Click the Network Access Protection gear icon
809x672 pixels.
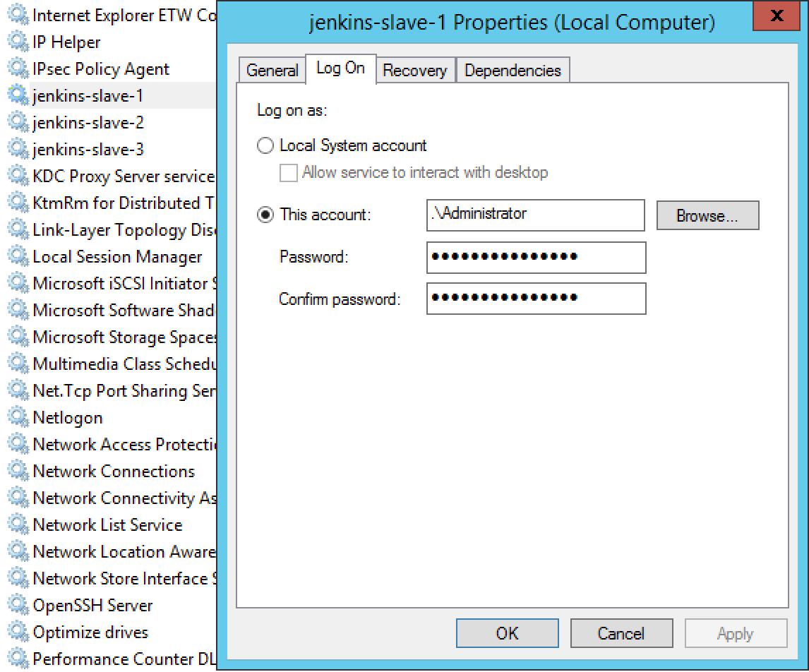[18, 444]
